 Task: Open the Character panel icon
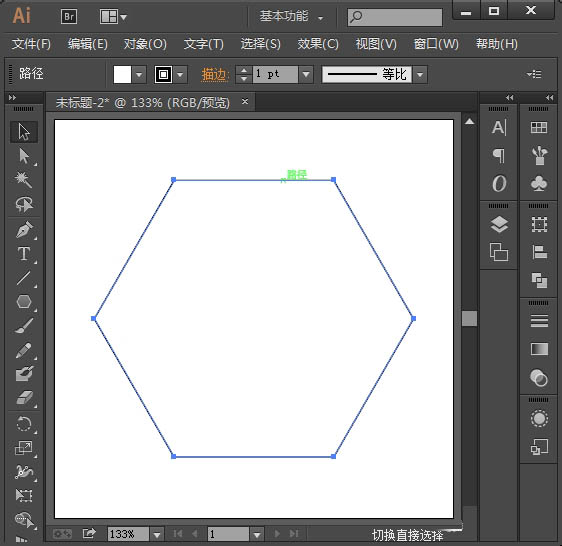(499, 128)
